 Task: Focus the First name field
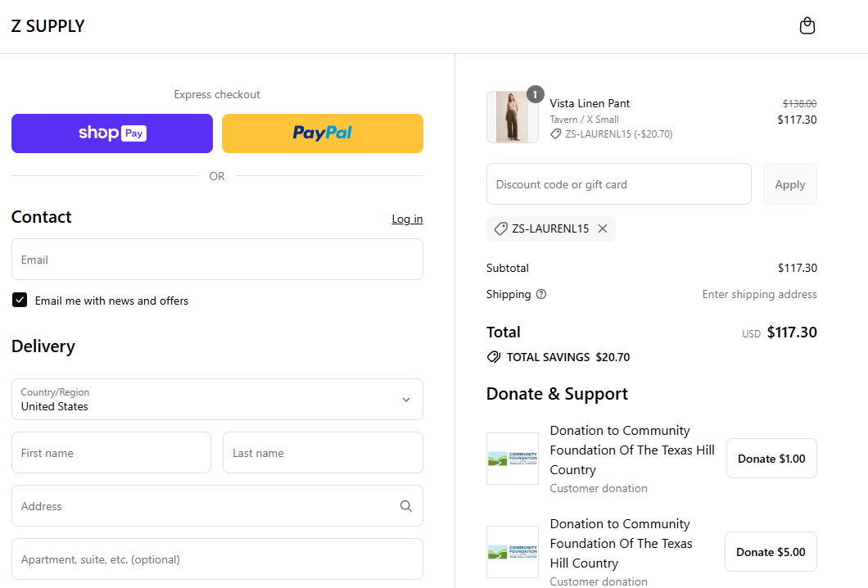[x=111, y=452]
